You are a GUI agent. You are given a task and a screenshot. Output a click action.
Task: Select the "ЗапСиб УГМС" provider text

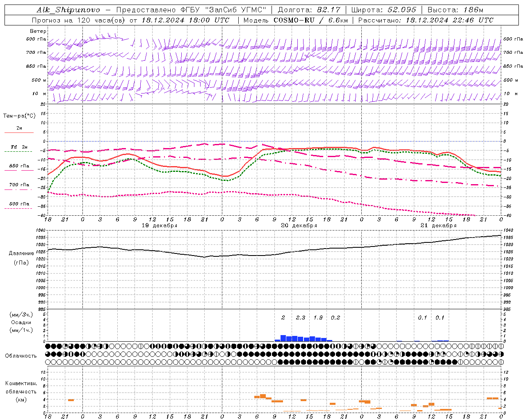click(235, 10)
